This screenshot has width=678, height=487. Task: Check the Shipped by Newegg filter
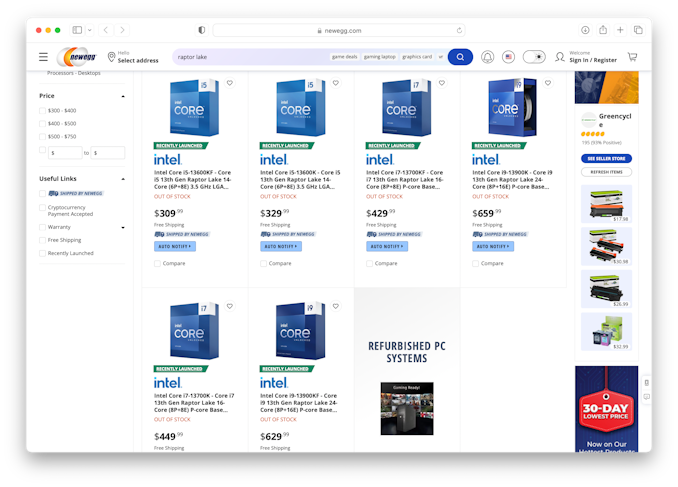click(x=42, y=193)
